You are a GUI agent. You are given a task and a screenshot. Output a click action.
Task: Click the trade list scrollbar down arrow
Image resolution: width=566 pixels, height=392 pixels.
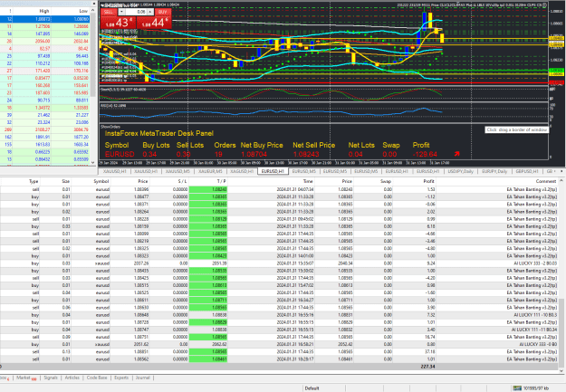tap(561, 371)
